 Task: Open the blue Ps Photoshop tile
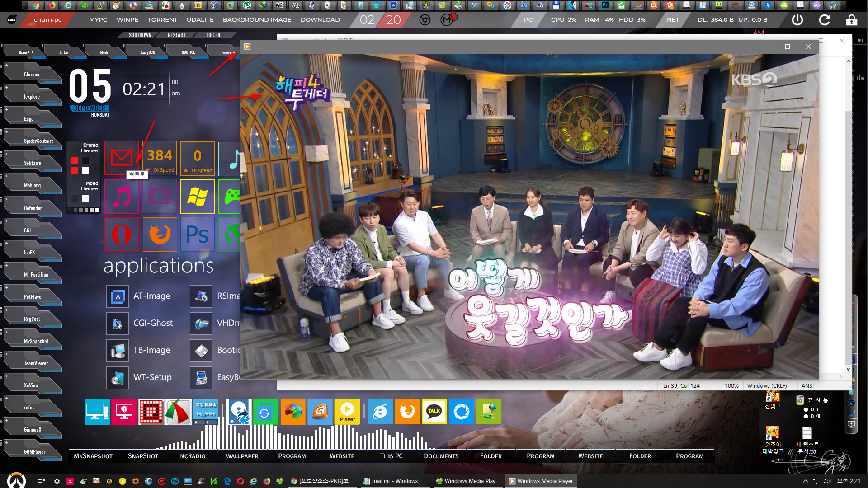(x=198, y=235)
